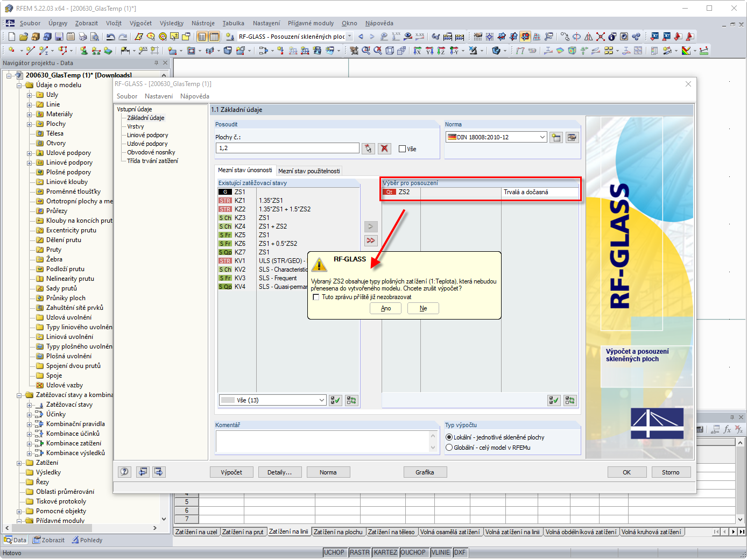The height and width of the screenshot is (560, 747).
Task: Click the double arrow add-all button
Action: click(371, 240)
